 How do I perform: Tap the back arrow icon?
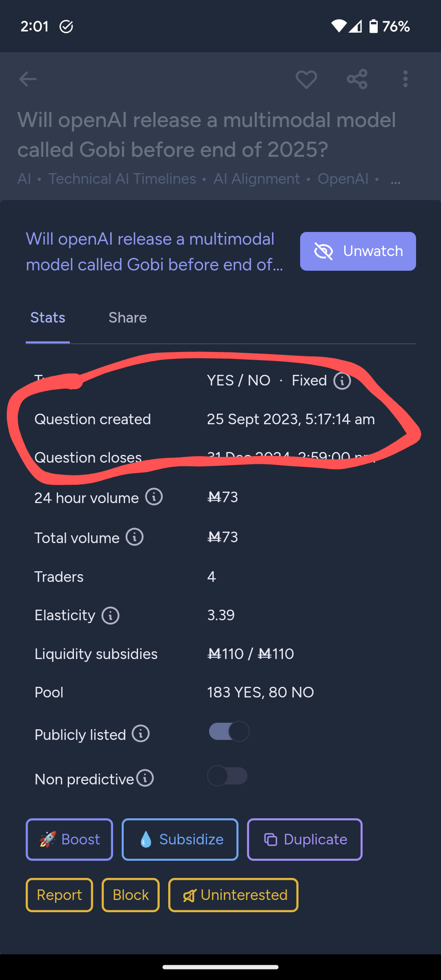pyautogui.click(x=28, y=79)
